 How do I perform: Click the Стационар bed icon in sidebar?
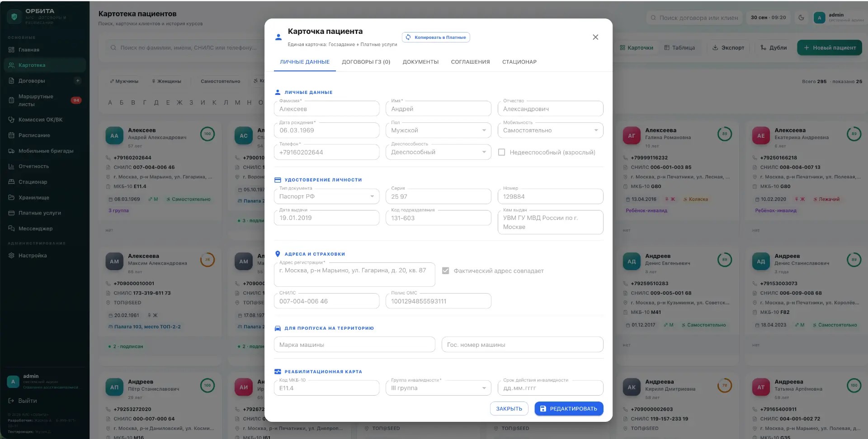click(x=11, y=182)
